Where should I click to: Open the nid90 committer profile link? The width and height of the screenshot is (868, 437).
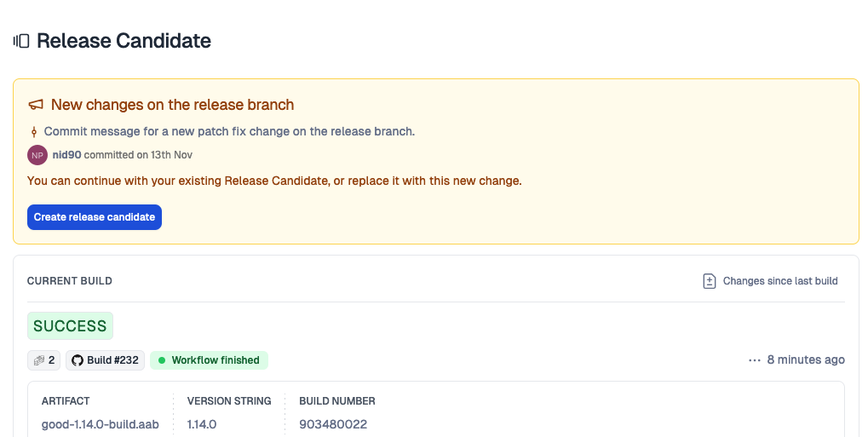point(67,155)
